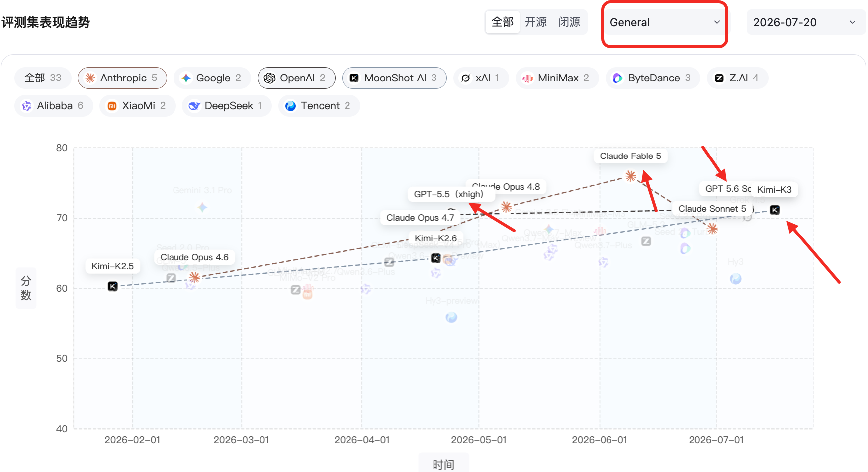This screenshot has height=472, width=868.
Task: Click the 2026-07-01 axis date
Action: click(x=716, y=440)
